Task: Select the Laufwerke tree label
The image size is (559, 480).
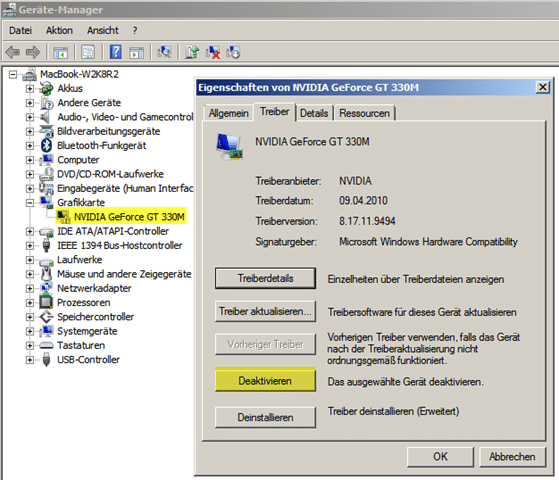Action: tap(80, 260)
